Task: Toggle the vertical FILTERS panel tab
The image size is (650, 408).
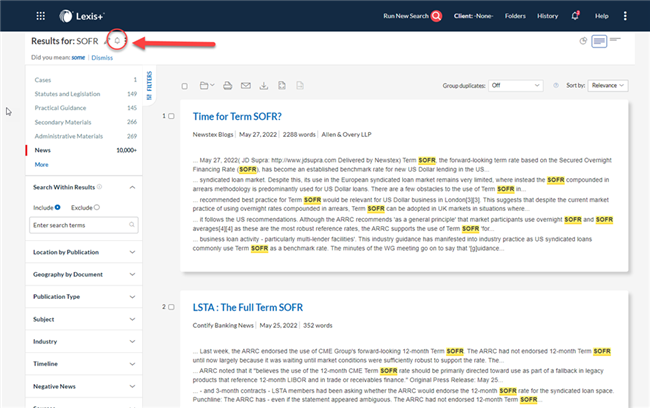Action: (x=149, y=85)
